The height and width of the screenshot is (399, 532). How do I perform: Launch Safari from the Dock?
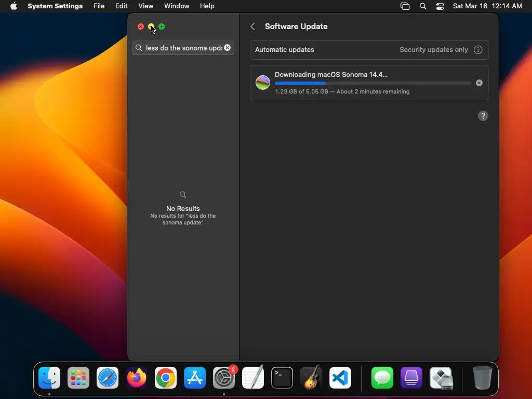point(108,378)
